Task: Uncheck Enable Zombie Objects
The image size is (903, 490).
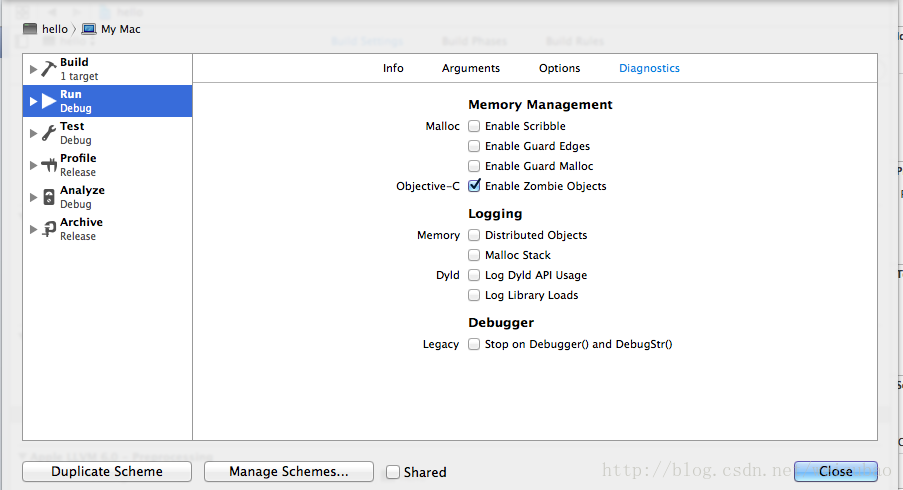Action: tap(474, 186)
